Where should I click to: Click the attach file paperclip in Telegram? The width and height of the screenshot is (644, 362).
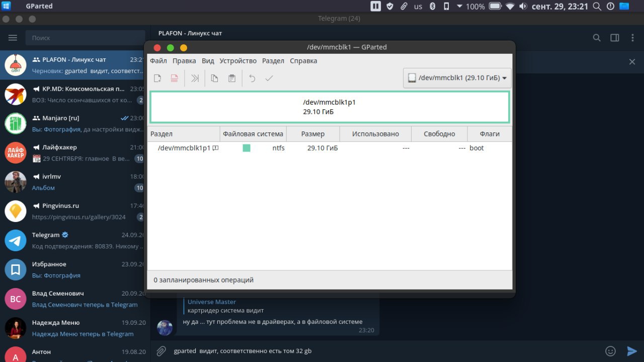(x=161, y=351)
